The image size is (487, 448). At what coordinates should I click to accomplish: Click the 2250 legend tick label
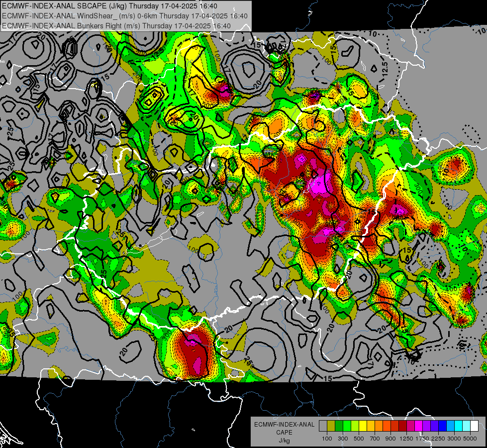(x=438, y=439)
